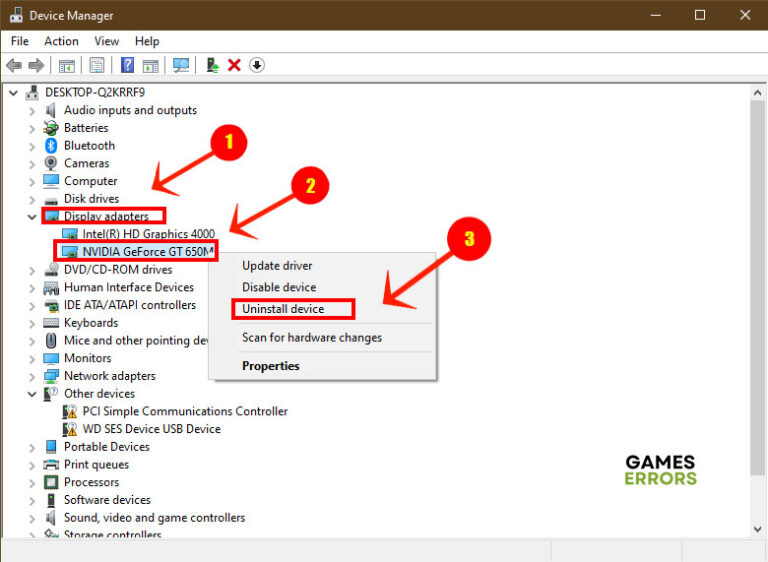Click the black down-arrow circle toolbar icon
This screenshot has width=768, height=562.
(257, 65)
